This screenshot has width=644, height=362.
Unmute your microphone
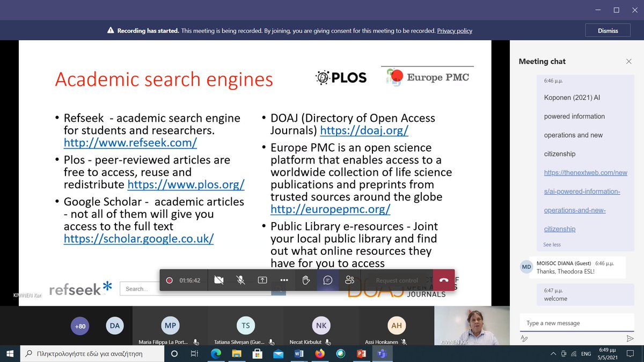241,280
